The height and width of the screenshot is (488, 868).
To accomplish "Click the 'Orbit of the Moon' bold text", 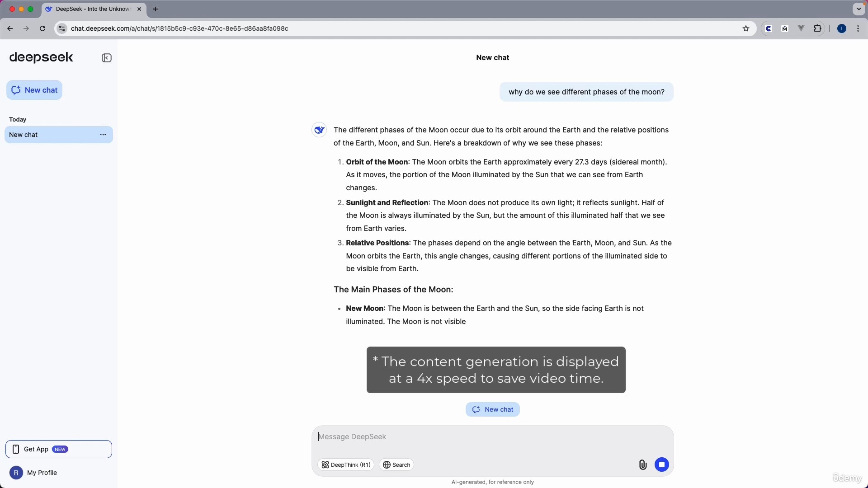I will point(377,162).
